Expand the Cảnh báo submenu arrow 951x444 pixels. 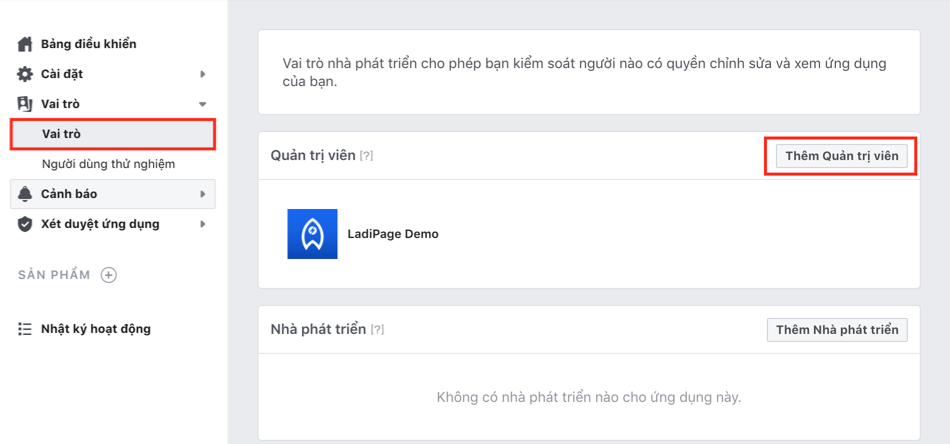coord(203,194)
